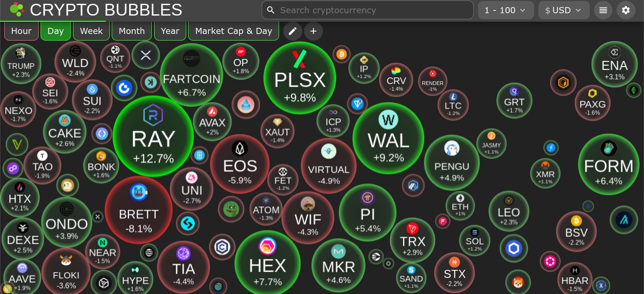Open the BRETT coin bubble
This screenshot has height=294, width=644.
pyautogui.click(x=139, y=210)
